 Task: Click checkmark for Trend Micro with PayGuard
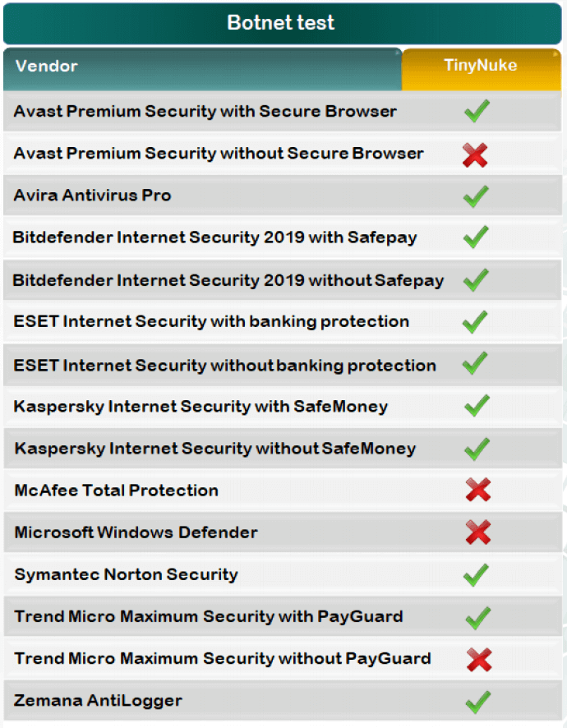(477, 617)
